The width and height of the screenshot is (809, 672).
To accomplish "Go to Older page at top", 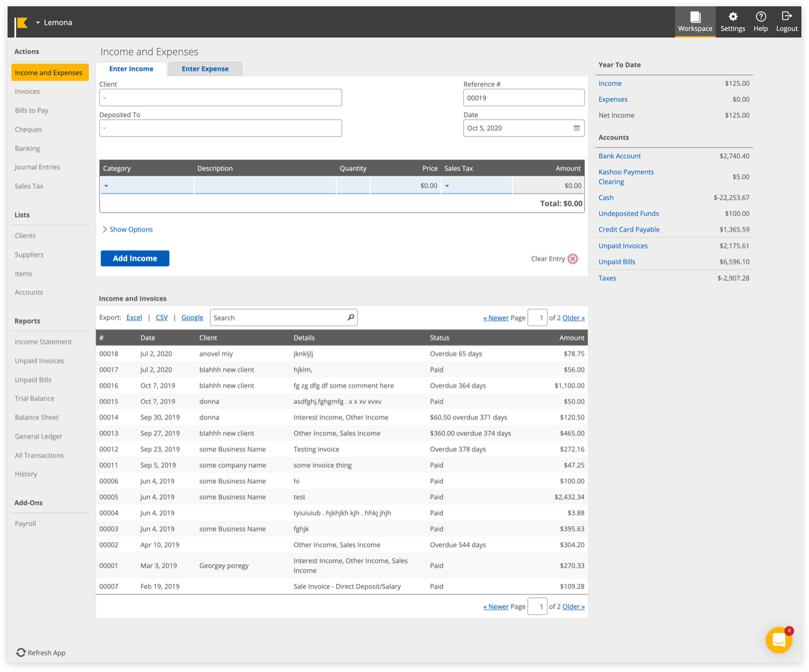I will point(573,318).
